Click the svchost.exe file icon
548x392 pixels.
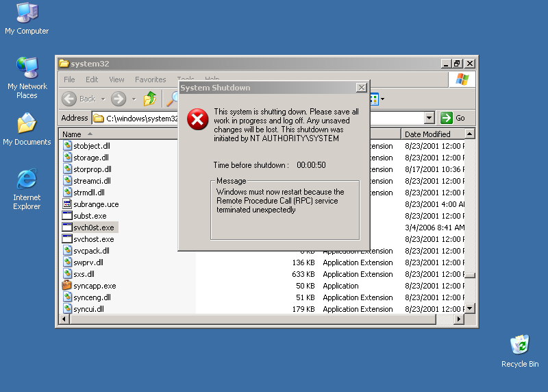[67, 239]
